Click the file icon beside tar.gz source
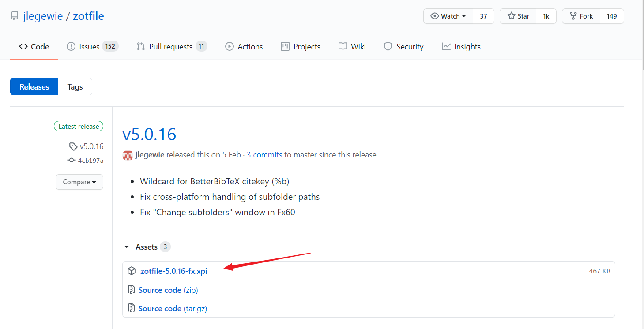Viewport: 644px width, 329px height. [x=132, y=308]
